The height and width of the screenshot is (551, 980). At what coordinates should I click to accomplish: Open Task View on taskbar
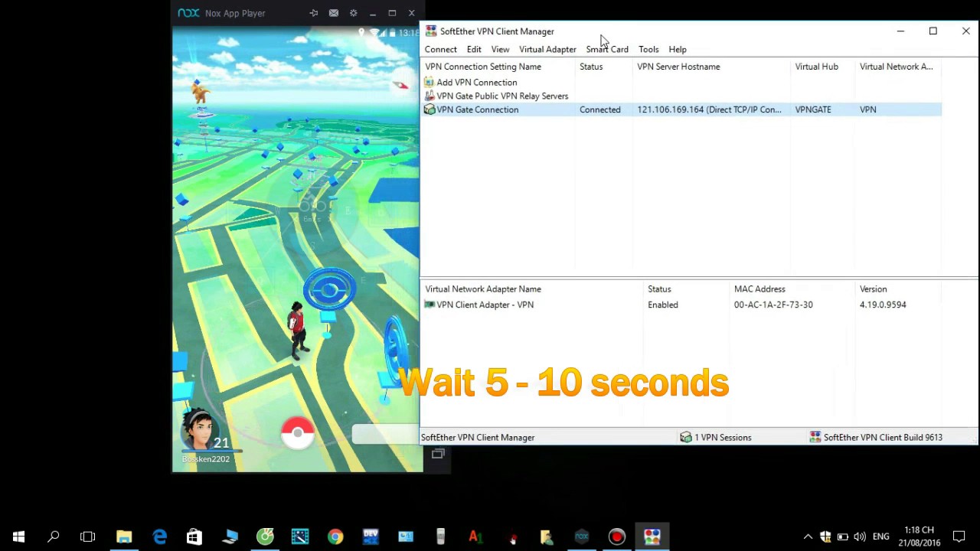(88, 536)
